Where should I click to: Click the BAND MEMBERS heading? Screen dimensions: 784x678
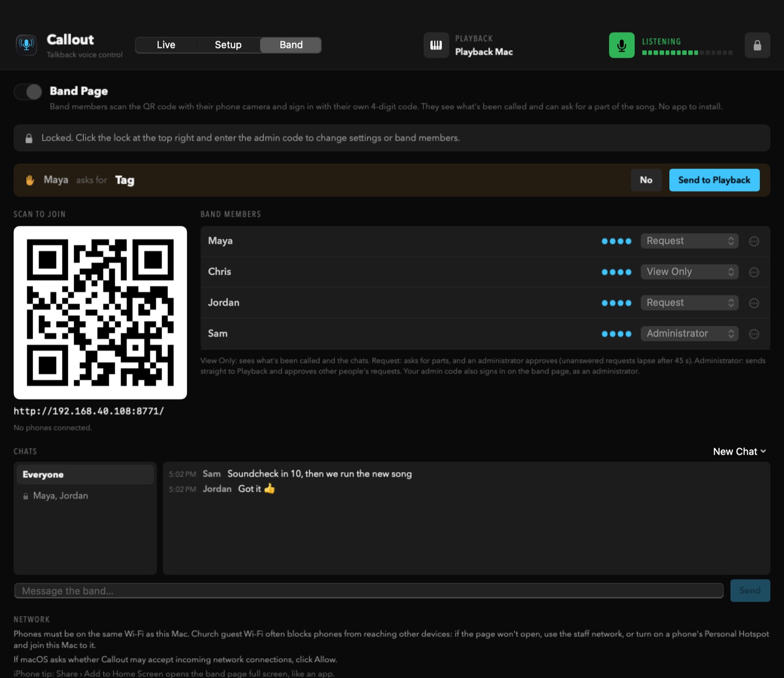pyautogui.click(x=231, y=214)
